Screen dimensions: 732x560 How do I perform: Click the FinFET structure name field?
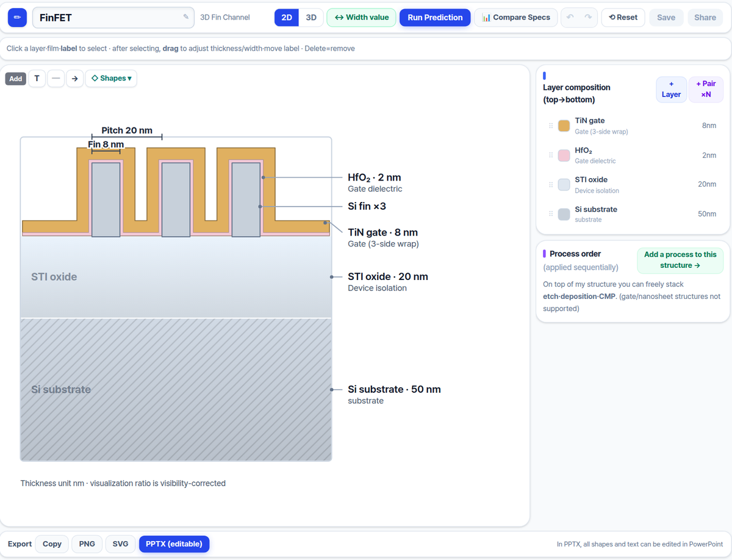click(113, 17)
